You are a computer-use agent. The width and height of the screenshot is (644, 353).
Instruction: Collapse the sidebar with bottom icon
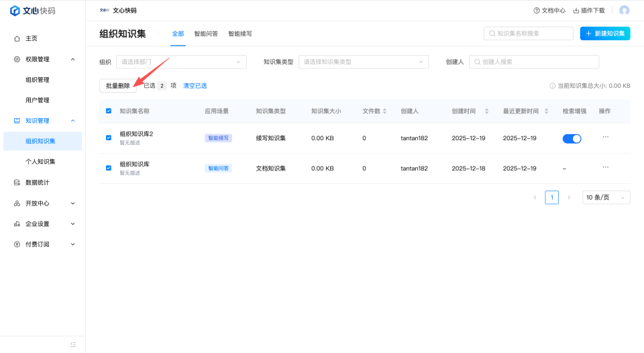73,344
